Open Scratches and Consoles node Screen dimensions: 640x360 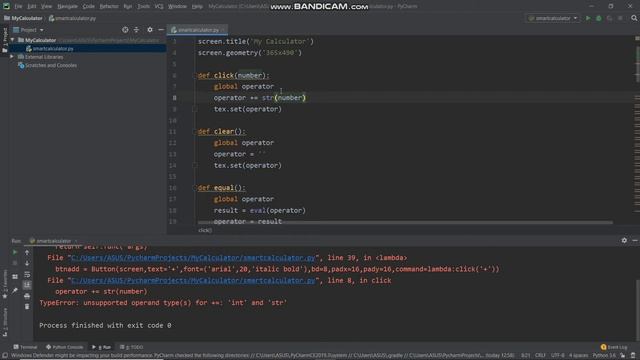(x=47, y=65)
